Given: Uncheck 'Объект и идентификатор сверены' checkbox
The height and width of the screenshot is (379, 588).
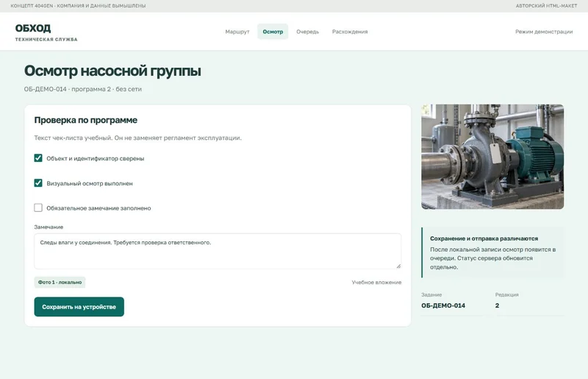Looking at the screenshot, I should 38,158.
